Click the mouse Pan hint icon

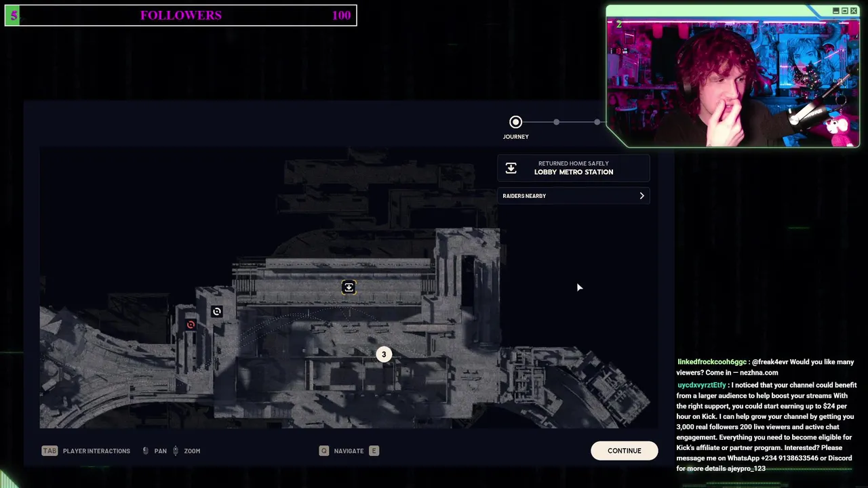146,451
